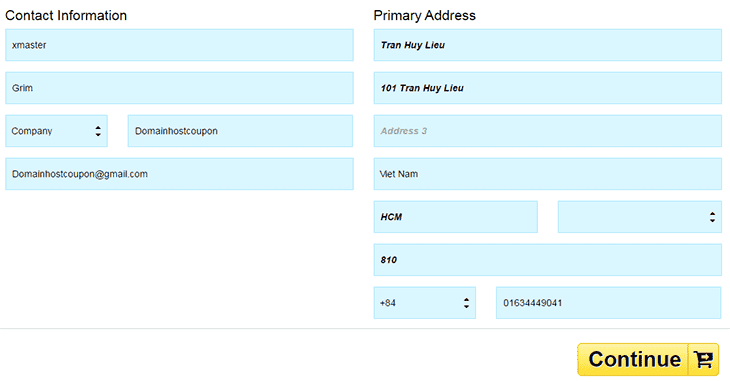
Task: Click the +84 country code arrows
Action: click(x=466, y=303)
